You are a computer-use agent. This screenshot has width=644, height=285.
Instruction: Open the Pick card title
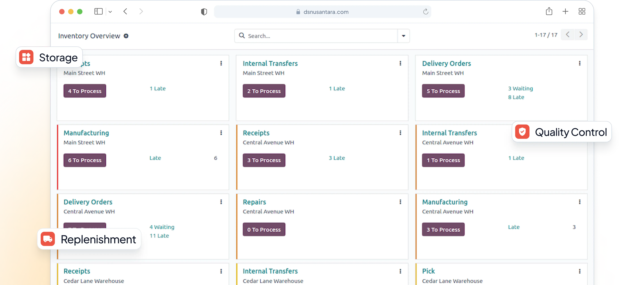coord(429,271)
